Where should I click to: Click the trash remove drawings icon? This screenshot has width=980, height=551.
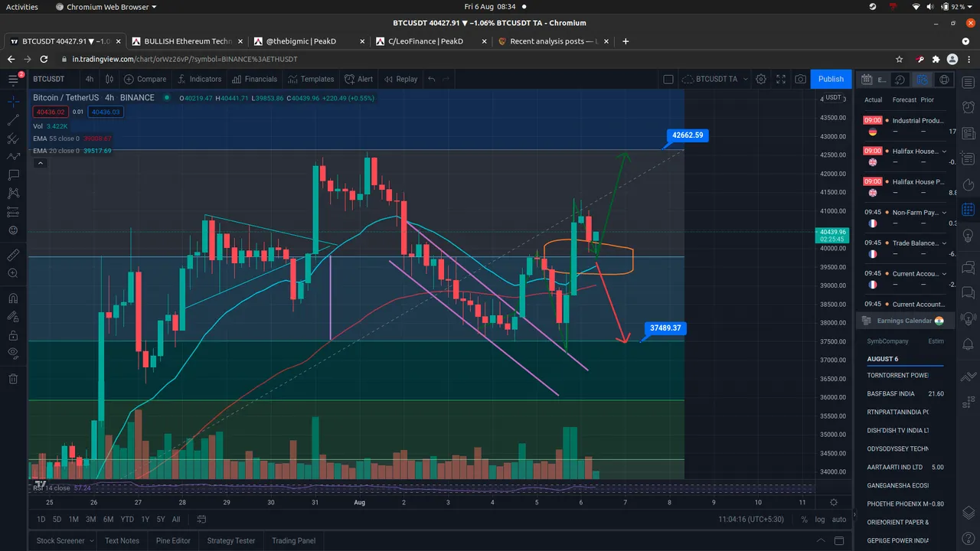(13, 378)
